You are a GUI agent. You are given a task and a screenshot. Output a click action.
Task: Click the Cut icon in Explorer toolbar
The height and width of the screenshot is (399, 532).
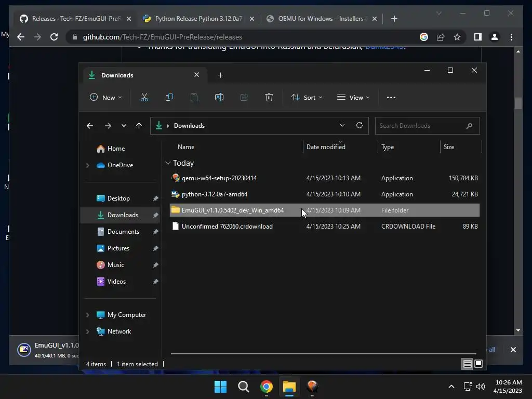tap(144, 97)
